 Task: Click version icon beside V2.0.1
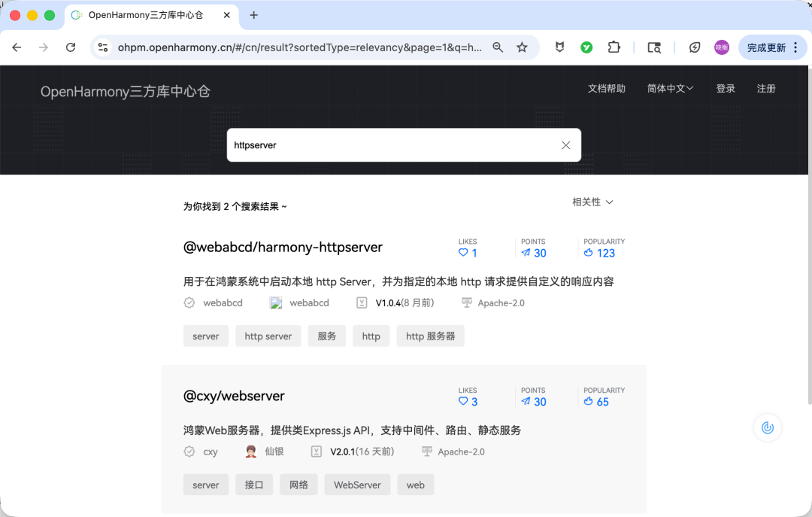tap(317, 452)
